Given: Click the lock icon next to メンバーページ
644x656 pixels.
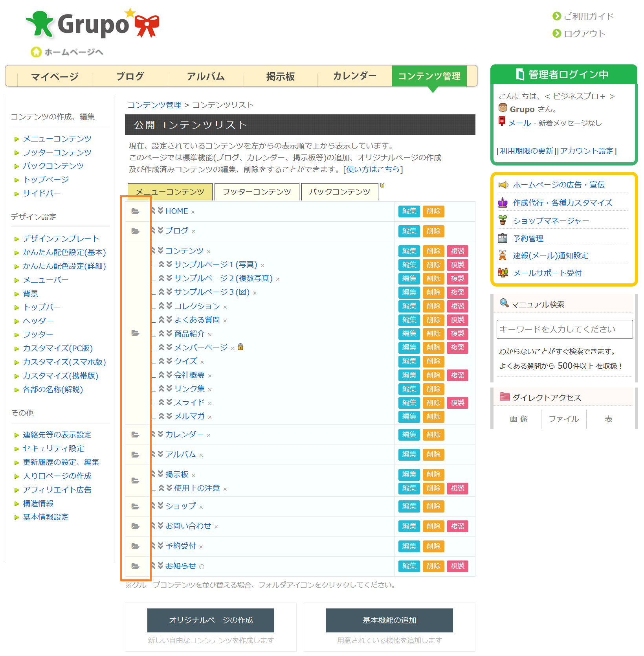Looking at the screenshot, I should tap(240, 347).
